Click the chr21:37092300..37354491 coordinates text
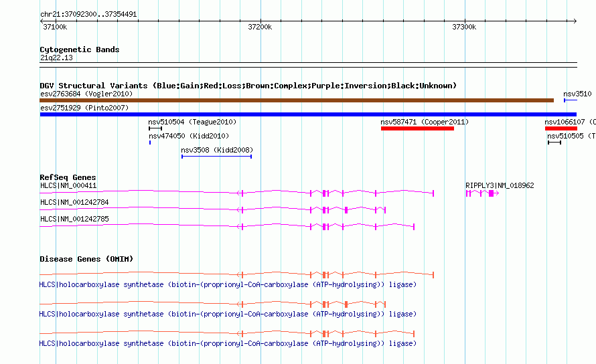The width and height of the screenshot is (596, 364). click(x=88, y=15)
